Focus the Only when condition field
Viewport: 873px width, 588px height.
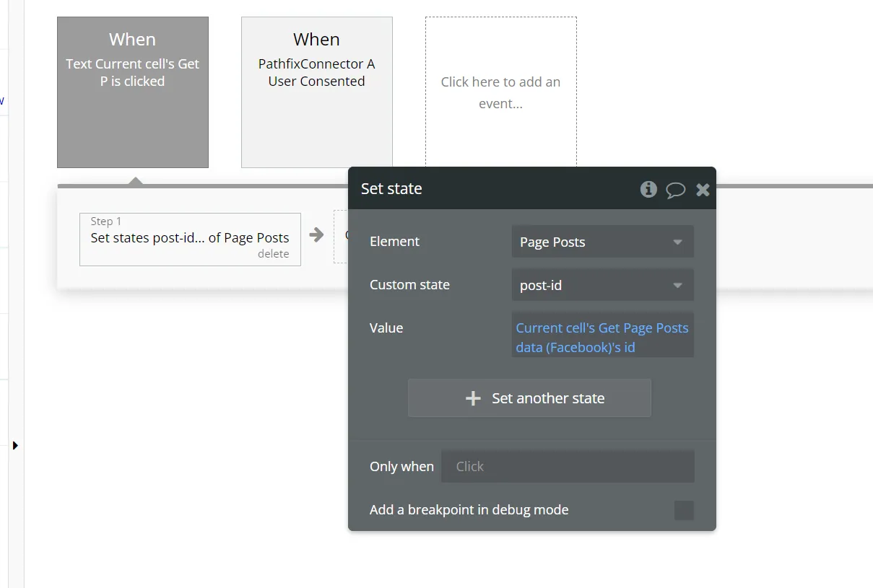(568, 467)
